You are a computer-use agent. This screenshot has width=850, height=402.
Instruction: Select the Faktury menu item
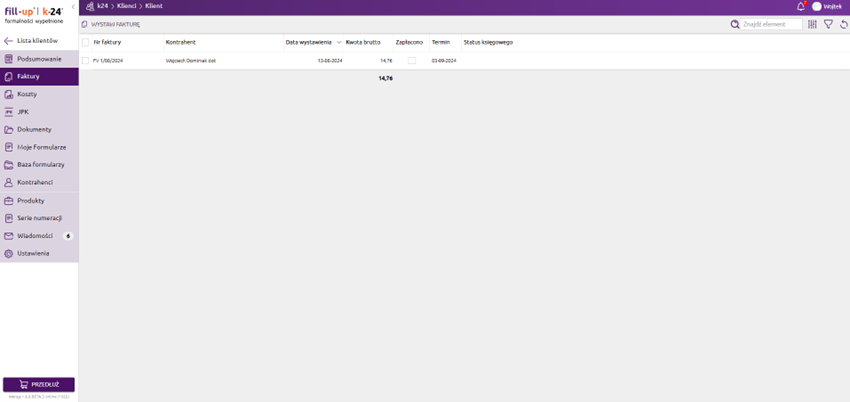tap(39, 77)
